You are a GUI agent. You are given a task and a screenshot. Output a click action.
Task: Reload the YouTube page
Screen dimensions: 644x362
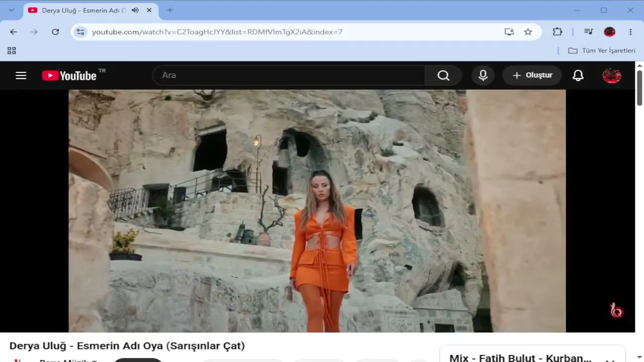click(55, 32)
